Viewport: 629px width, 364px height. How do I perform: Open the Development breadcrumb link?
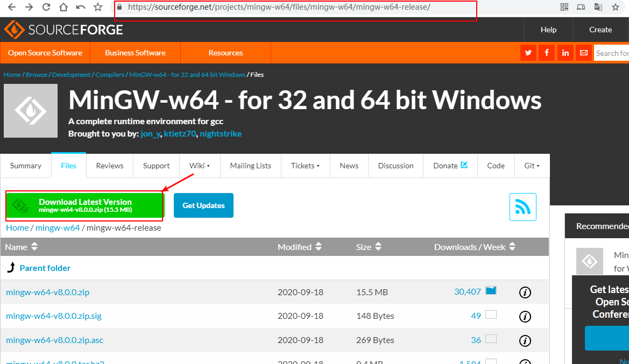[x=72, y=75]
